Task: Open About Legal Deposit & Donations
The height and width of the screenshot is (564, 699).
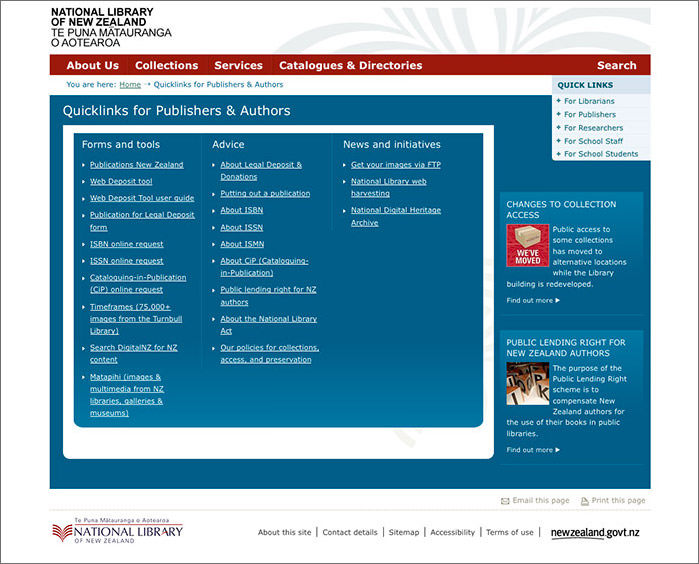Action: click(x=261, y=171)
